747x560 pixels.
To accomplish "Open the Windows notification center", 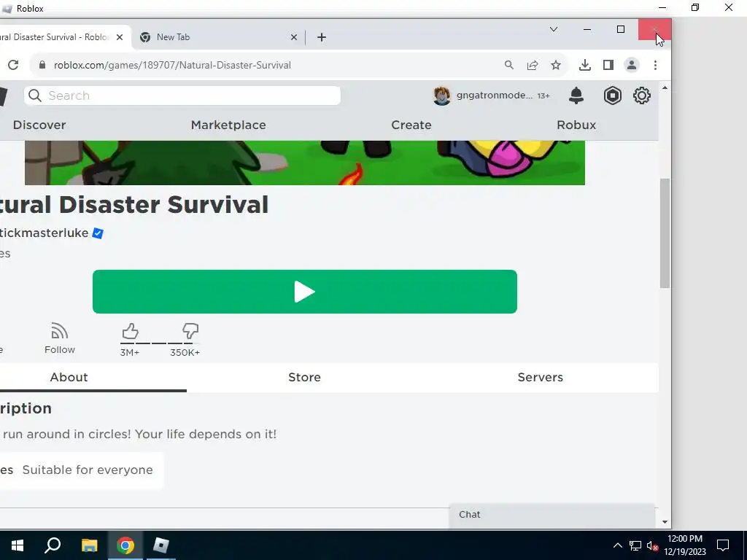I will (x=723, y=545).
